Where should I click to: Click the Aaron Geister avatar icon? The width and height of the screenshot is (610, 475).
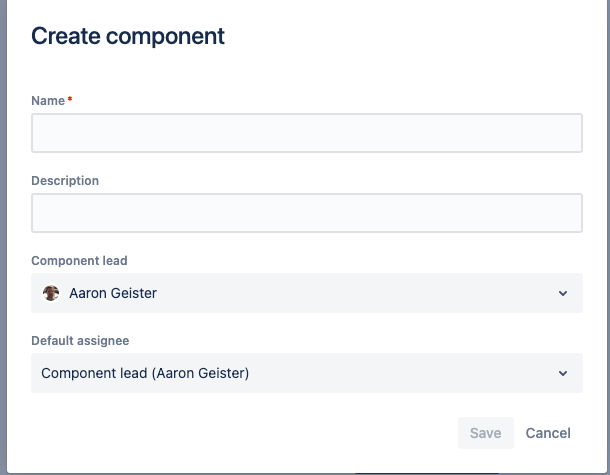point(51,293)
